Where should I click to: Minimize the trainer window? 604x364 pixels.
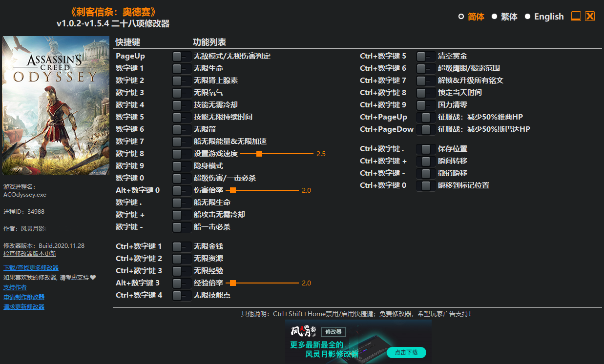tap(576, 17)
